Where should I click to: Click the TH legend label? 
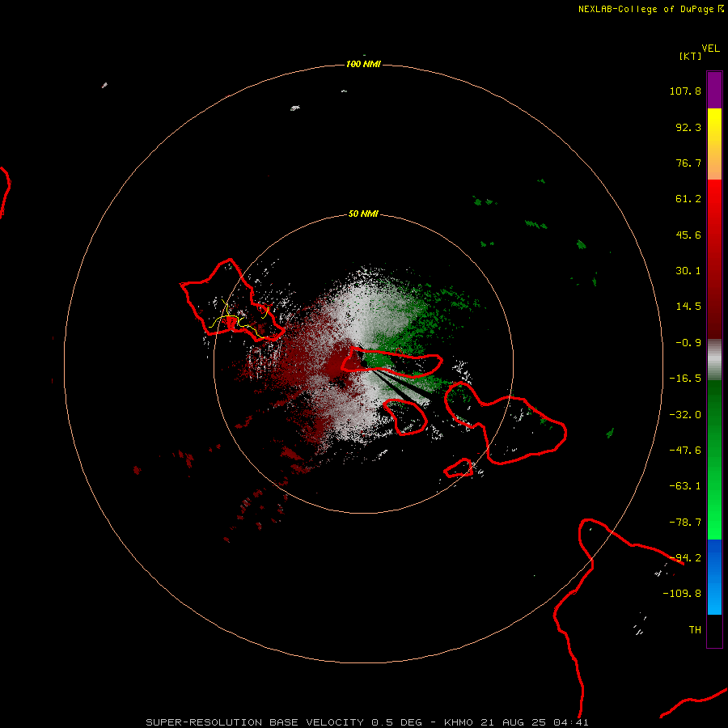(x=695, y=630)
